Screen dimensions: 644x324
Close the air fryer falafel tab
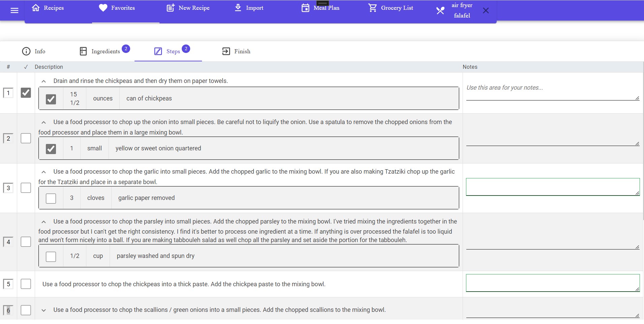(x=486, y=10)
